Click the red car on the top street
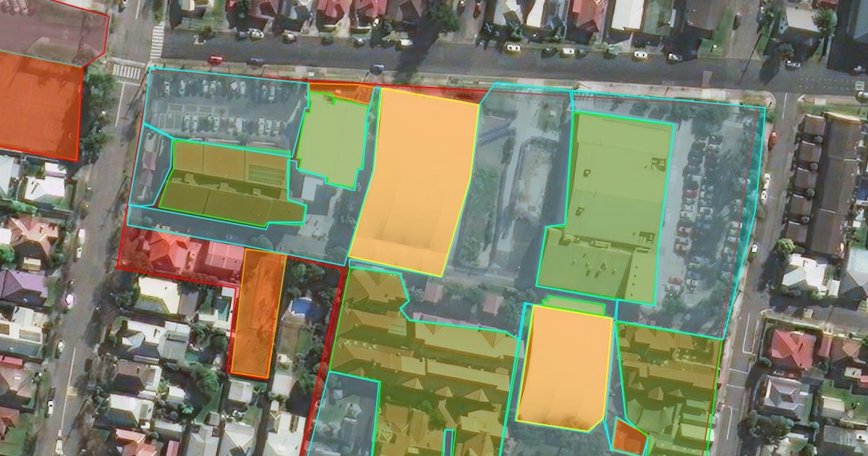This screenshot has height=456, width=868. [216, 59]
